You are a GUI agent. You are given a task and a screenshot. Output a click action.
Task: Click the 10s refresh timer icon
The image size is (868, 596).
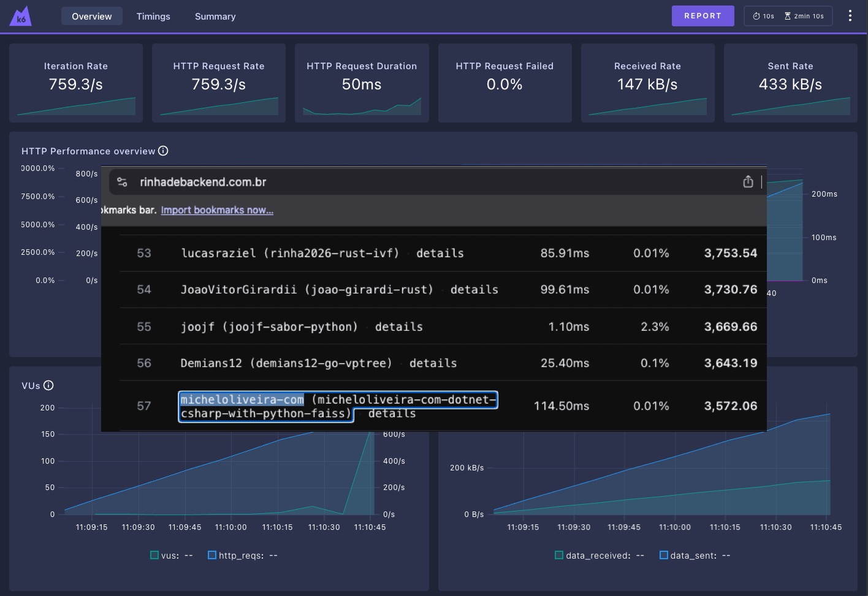(x=756, y=16)
